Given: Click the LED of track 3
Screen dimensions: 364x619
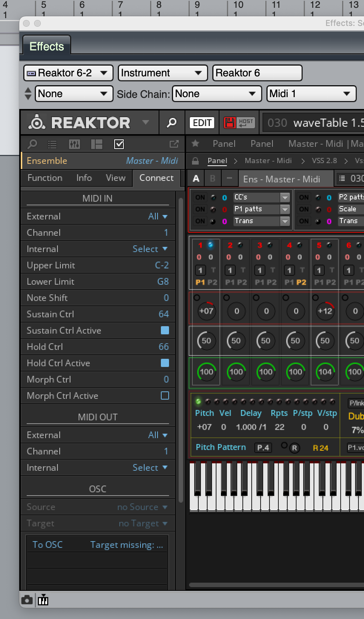Looking at the screenshot, I should 270,245.
